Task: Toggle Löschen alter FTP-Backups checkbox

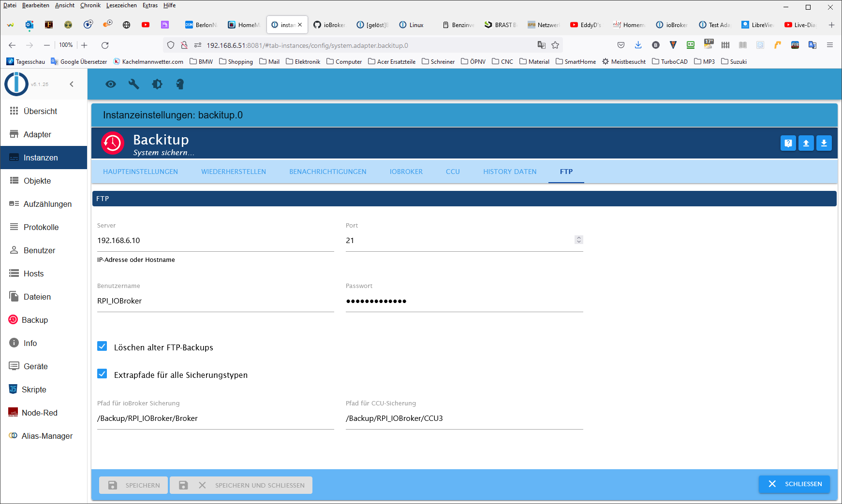Action: (x=102, y=346)
